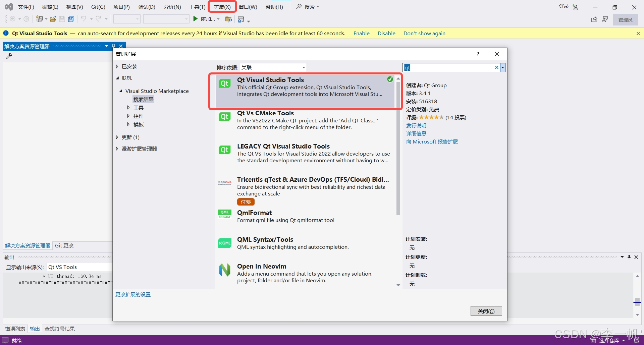Open the attach (附加) dropdown arrow
The width and height of the screenshot is (644, 345).
pos(218,19)
